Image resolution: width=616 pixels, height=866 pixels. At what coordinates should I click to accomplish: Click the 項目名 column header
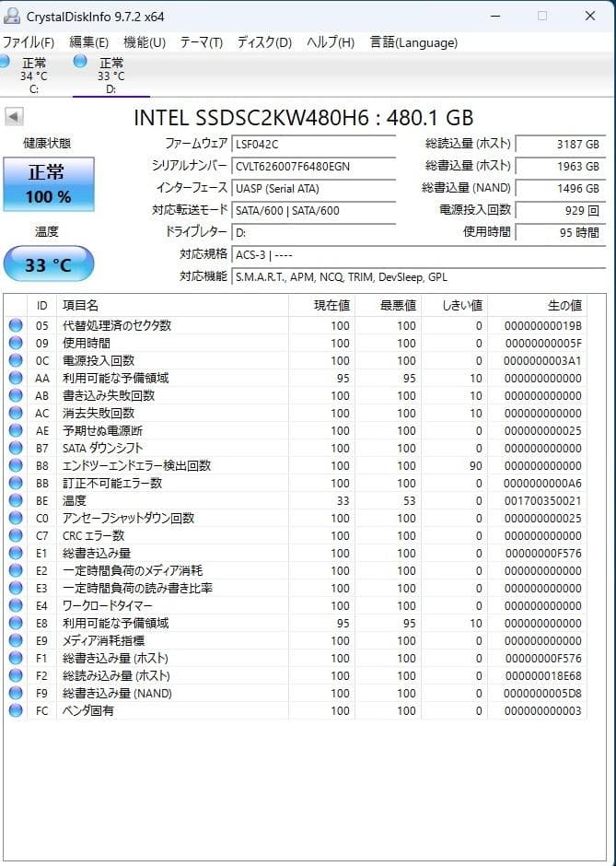coord(172,306)
